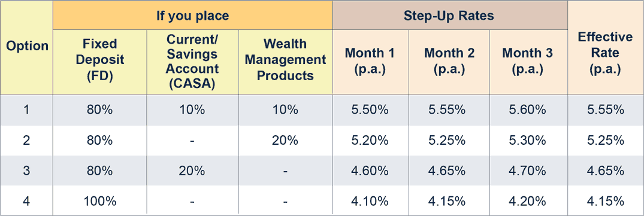Click the Month 2 (p.a.) header
644x216 pixels.
(449, 62)
